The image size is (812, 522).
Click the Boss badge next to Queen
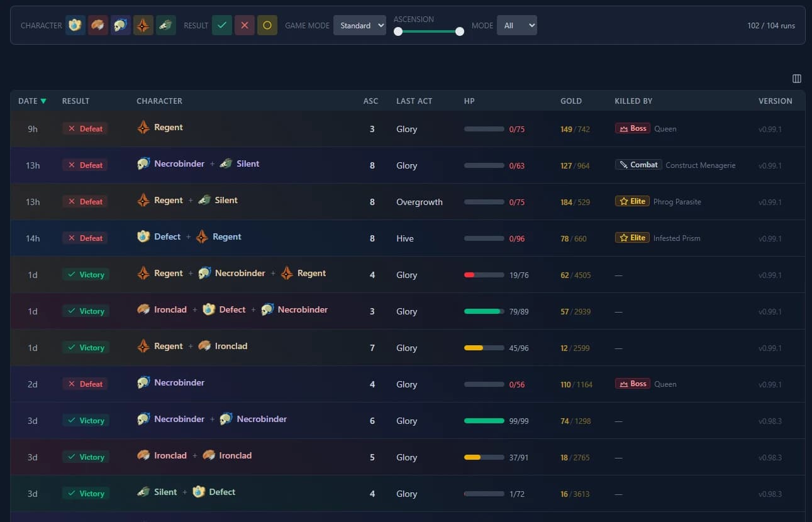click(631, 128)
